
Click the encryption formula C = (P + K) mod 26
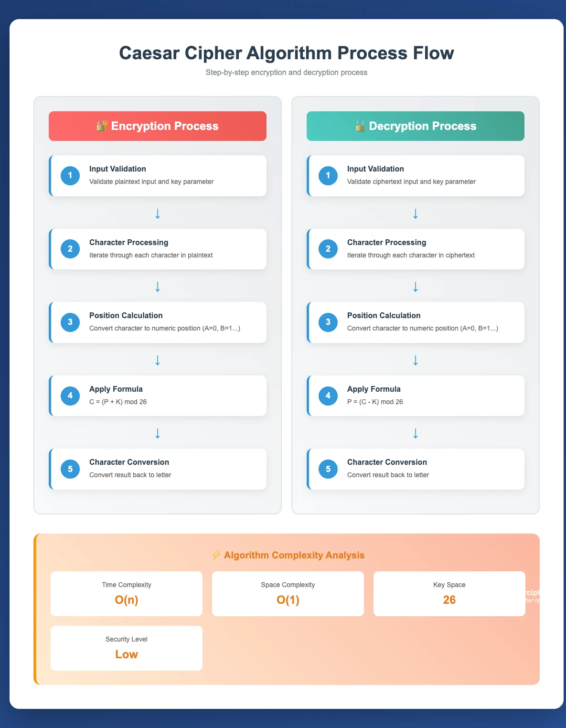click(x=118, y=402)
